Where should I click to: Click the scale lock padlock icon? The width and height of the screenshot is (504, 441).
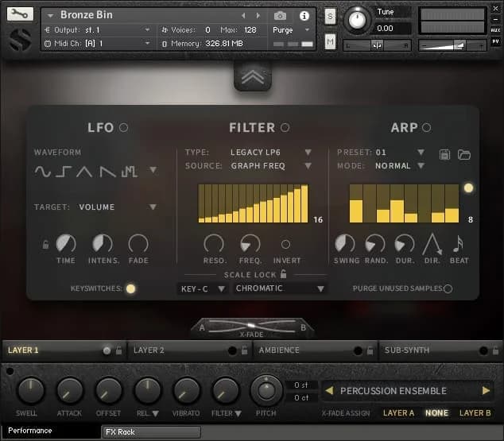point(282,274)
